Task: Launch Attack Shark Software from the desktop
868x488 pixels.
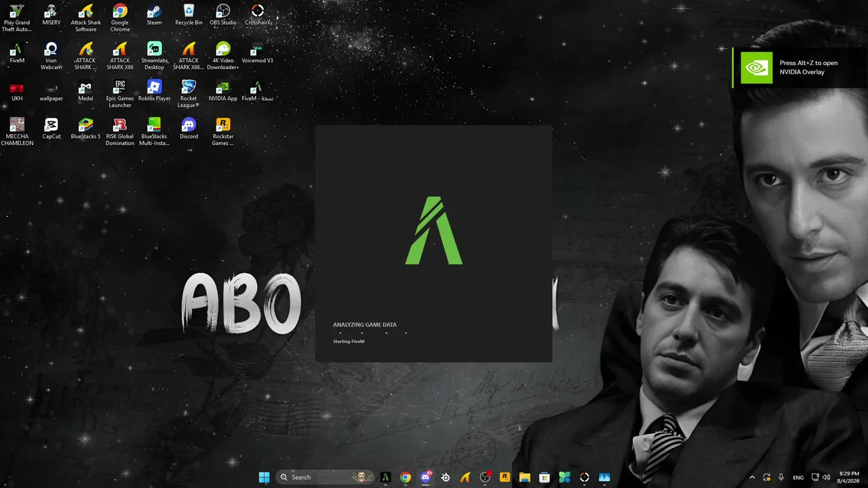Action: pyautogui.click(x=85, y=18)
